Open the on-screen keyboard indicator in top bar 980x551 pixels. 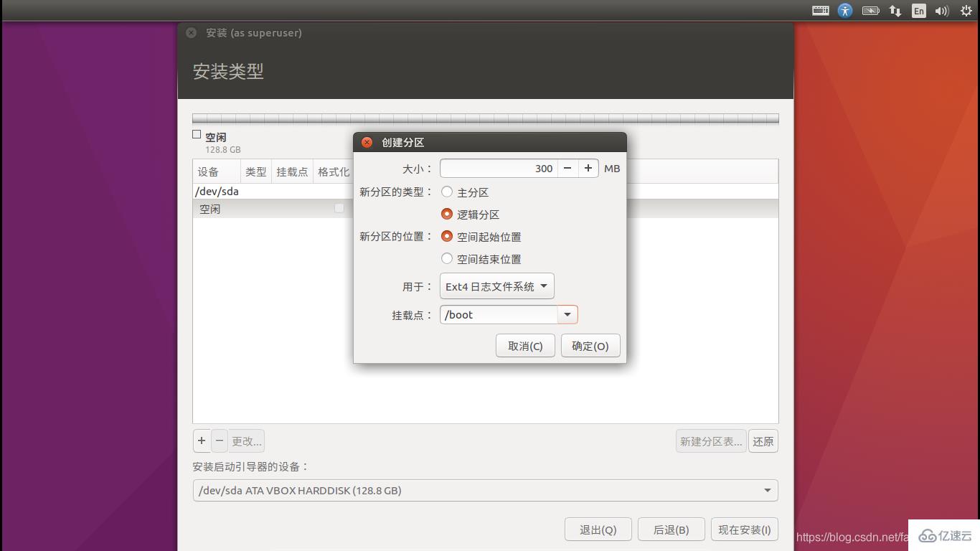[821, 10]
